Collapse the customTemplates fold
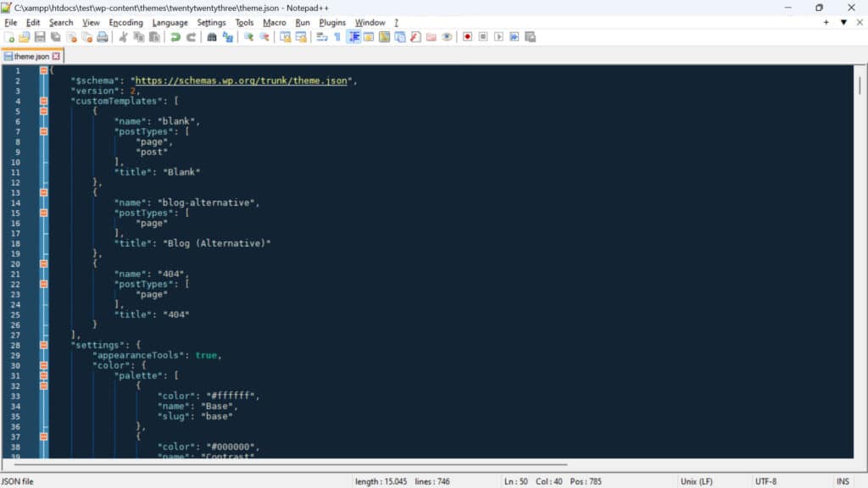 [45, 101]
